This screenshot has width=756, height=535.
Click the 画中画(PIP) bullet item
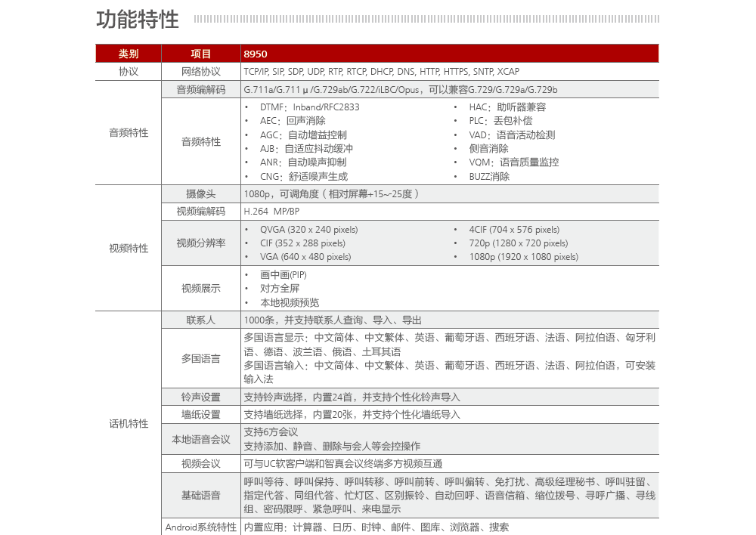[283, 275]
